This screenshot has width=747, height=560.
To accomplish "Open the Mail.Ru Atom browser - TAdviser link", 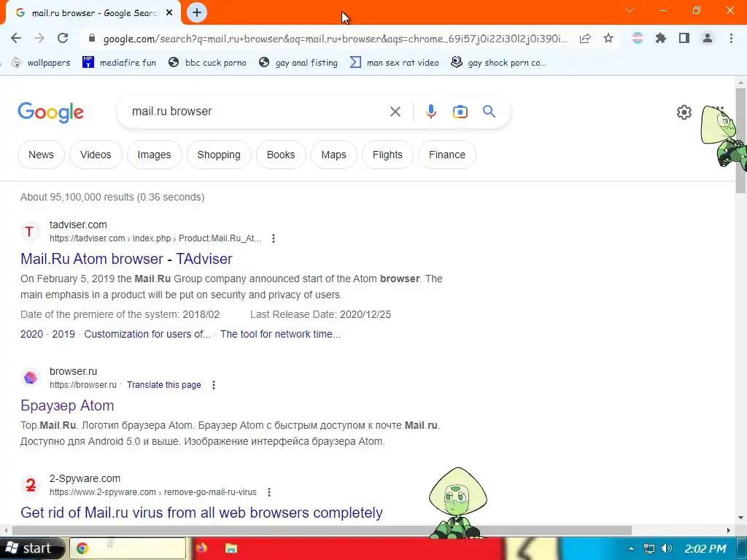I will [x=126, y=259].
